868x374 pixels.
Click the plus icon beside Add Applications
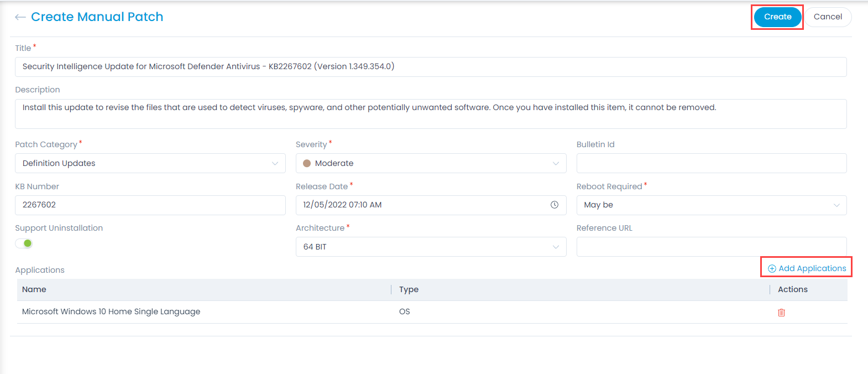pyautogui.click(x=772, y=268)
